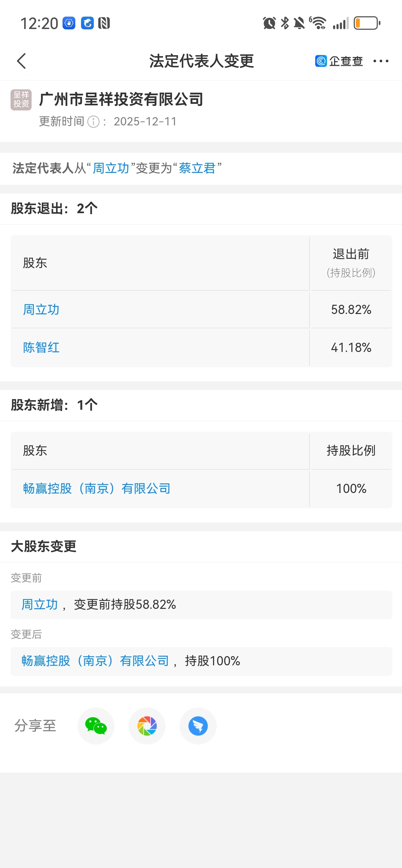Open 周立功 link under 变更前
Viewport: 402px width, 868px height.
[x=40, y=604]
